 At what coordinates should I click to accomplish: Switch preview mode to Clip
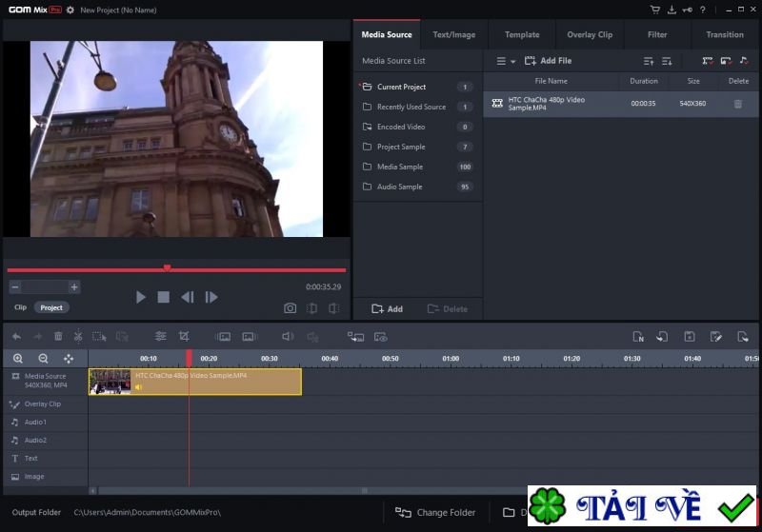point(20,307)
